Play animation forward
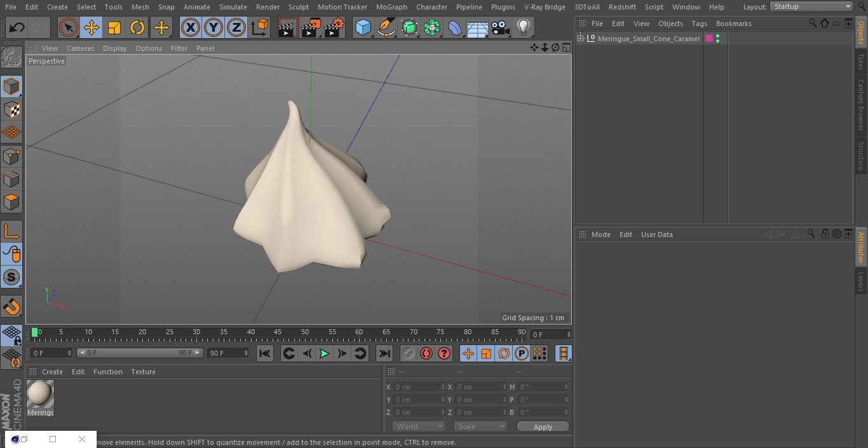 (324, 353)
